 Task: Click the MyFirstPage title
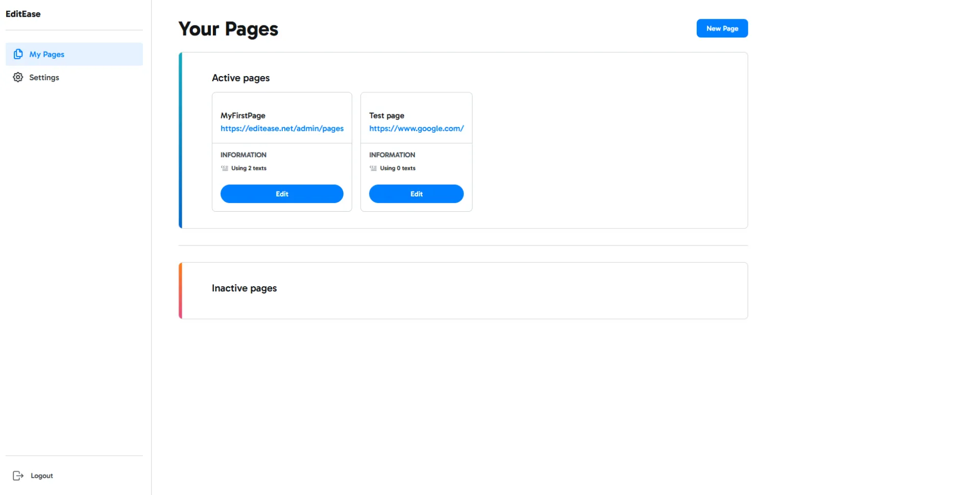tap(243, 115)
